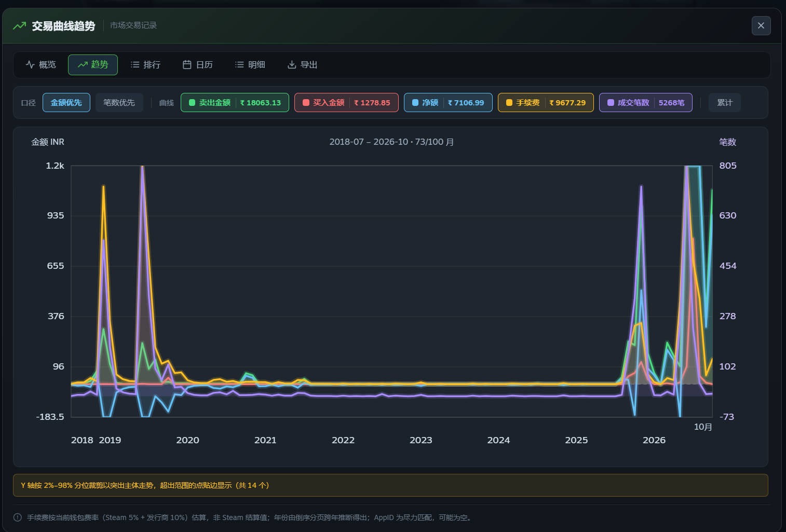786x532 pixels.
Task: Toggle the 净额 net amount curve
Action: [448, 103]
